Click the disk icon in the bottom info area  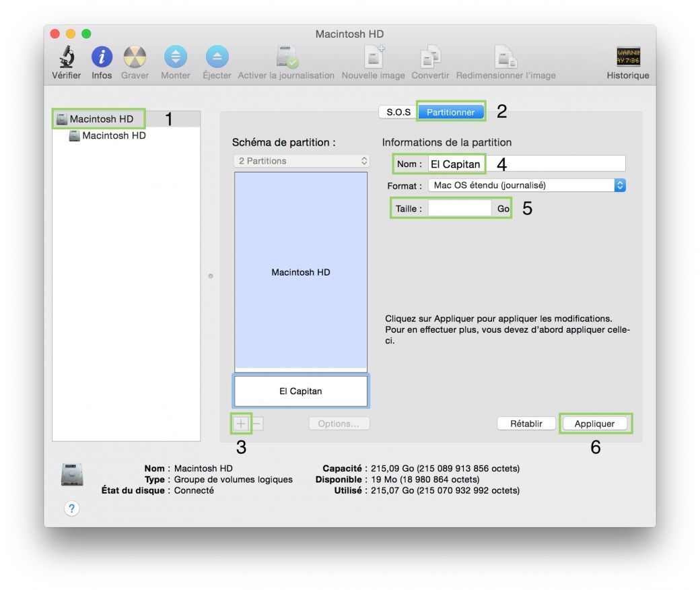click(72, 475)
